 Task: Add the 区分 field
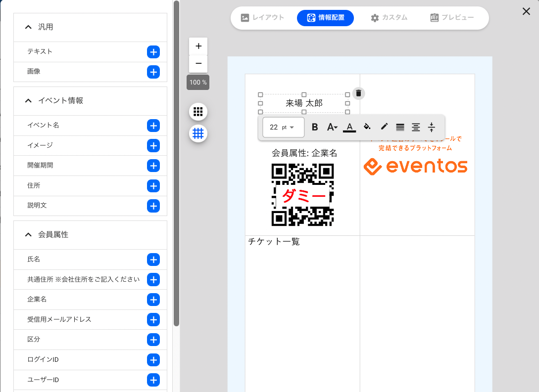pyautogui.click(x=153, y=340)
